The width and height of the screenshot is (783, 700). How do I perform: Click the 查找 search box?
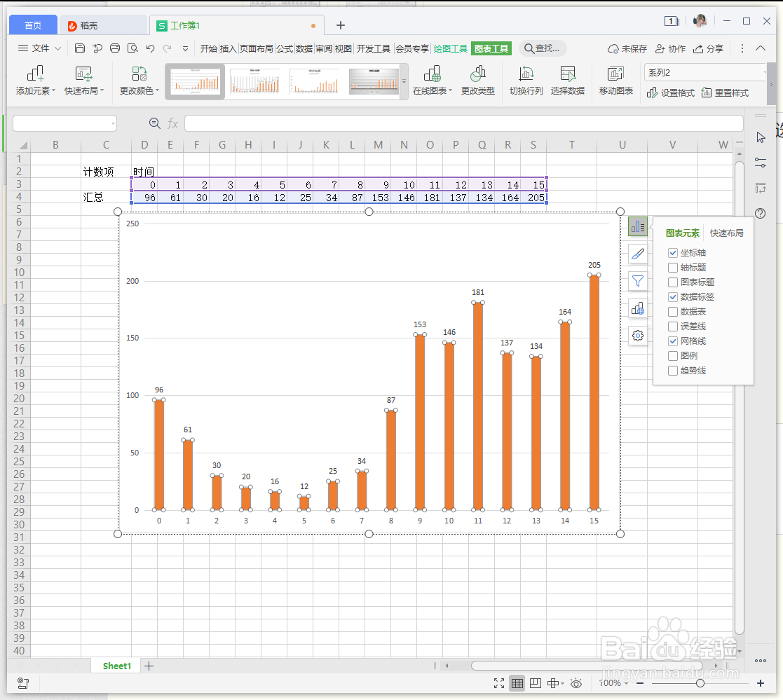coord(543,48)
